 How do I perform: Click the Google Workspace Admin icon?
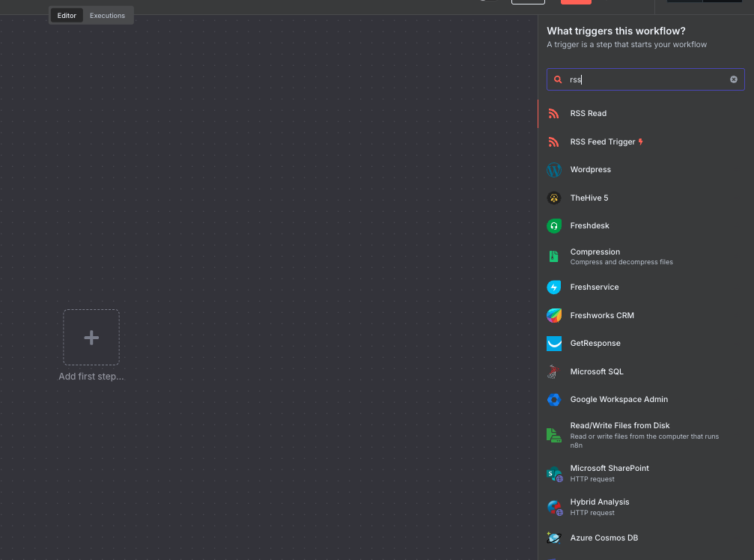coord(554,400)
